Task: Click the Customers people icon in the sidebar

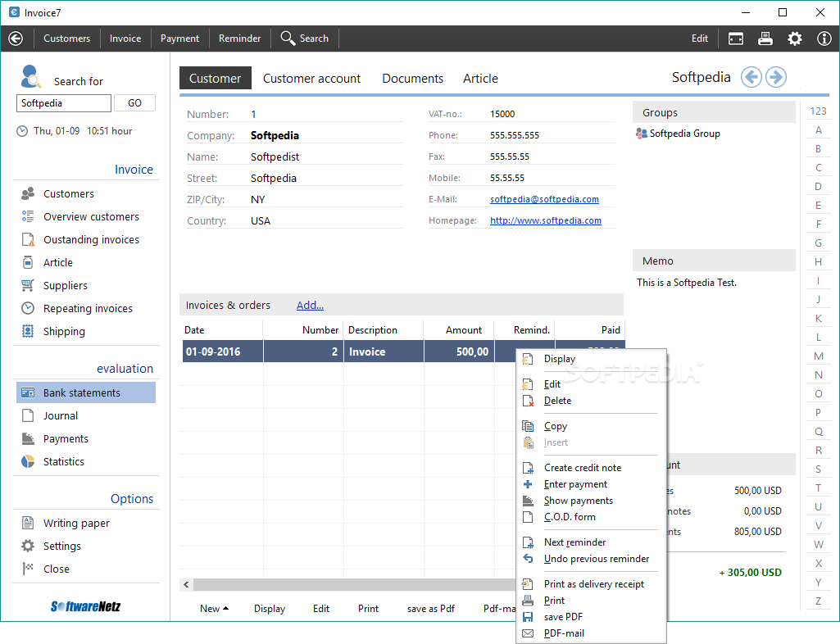Action: click(28, 193)
